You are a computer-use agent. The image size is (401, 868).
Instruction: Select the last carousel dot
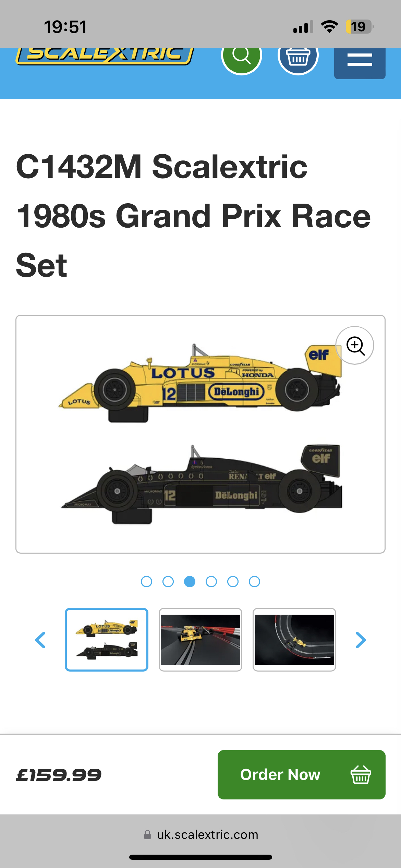tap(254, 582)
